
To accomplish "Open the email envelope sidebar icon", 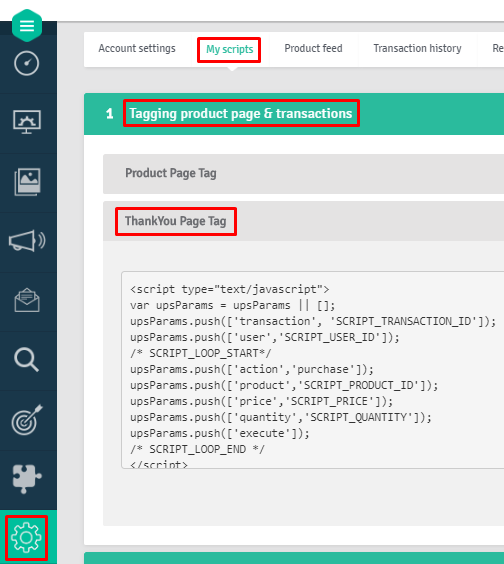I will click(x=27, y=300).
